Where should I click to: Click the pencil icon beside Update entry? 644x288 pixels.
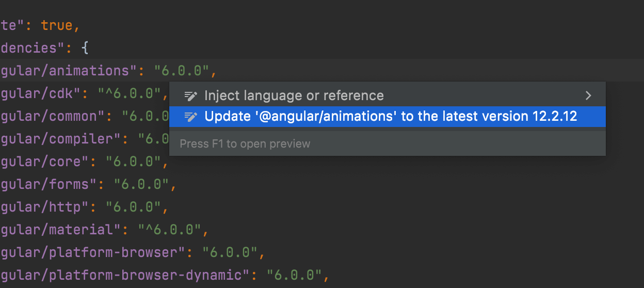click(191, 117)
